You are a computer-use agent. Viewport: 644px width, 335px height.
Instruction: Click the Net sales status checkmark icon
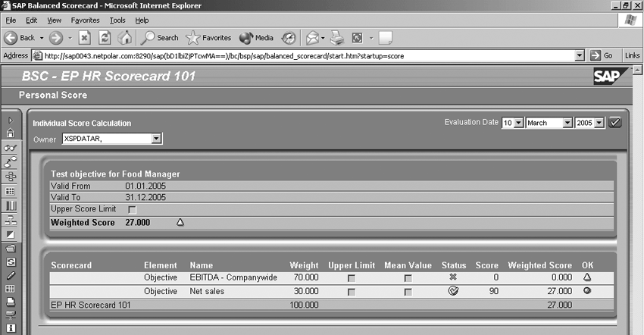click(453, 291)
